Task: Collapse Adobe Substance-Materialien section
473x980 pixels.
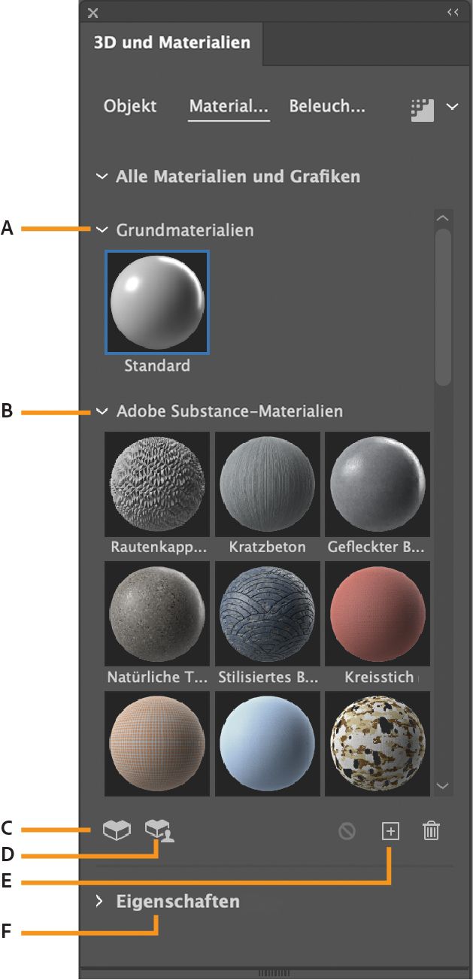Action: pyautogui.click(x=102, y=412)
